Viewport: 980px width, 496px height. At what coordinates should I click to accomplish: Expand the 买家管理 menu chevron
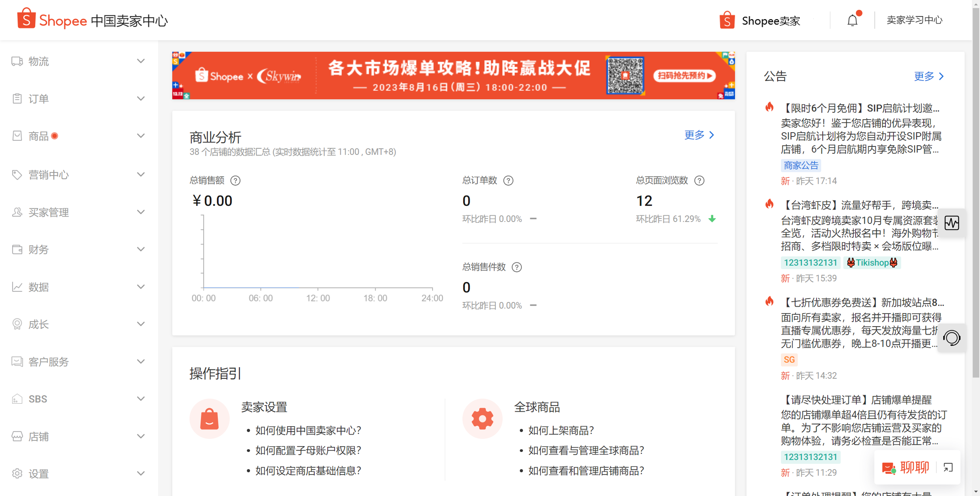coord(141,212)
